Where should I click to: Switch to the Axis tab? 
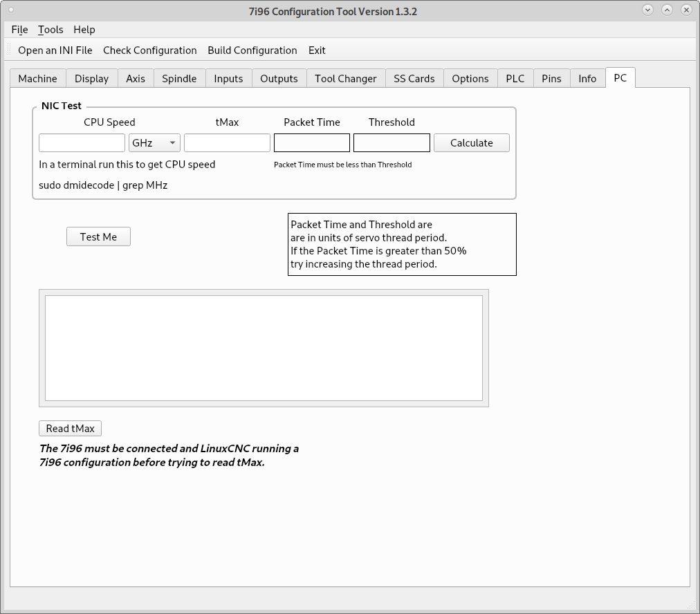pyautogui.click(x=136, y=79)
